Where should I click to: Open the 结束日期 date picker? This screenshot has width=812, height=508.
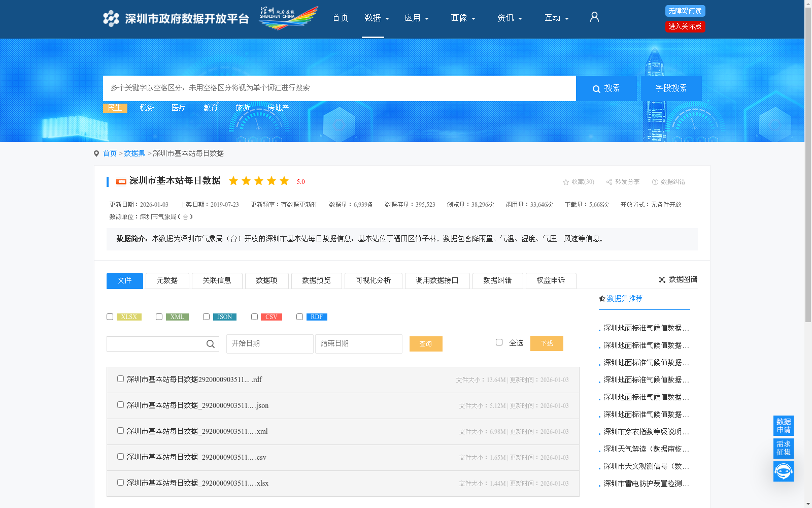click(x=358, y=344)
